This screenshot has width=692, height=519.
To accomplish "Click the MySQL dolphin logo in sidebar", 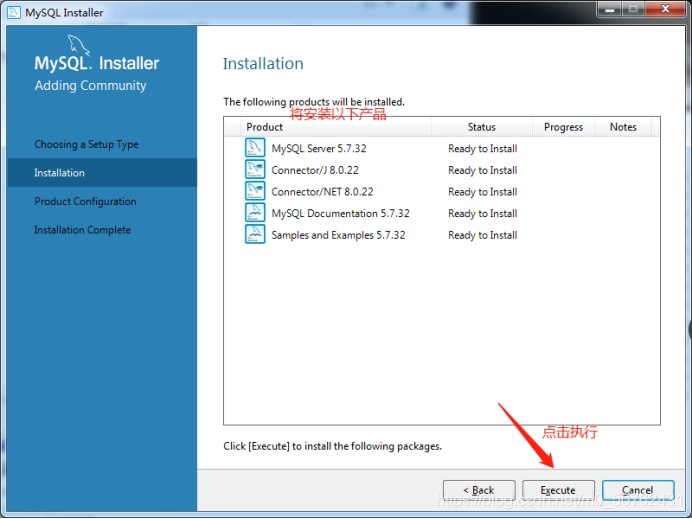I will [x=79, y=45].
